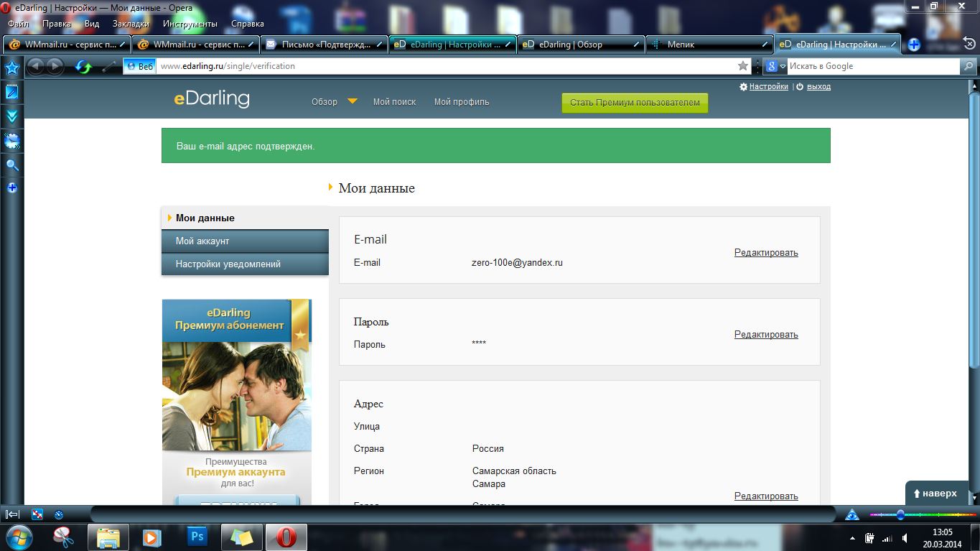Open Windows Explorer from taskbar
The image size is (980, 551).
[108, 537]
